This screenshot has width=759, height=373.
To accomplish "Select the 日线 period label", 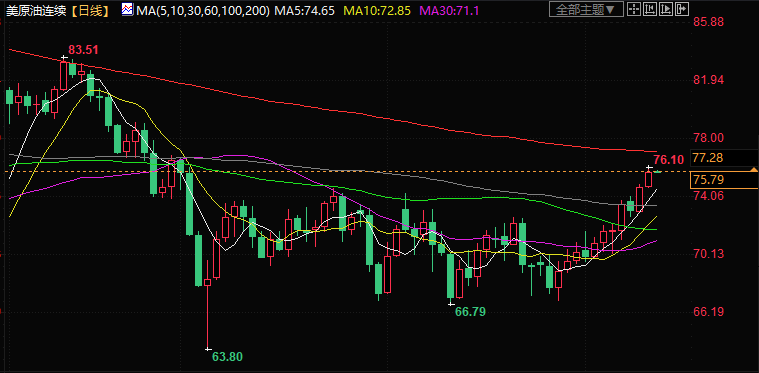I will (x=90, y=10).
